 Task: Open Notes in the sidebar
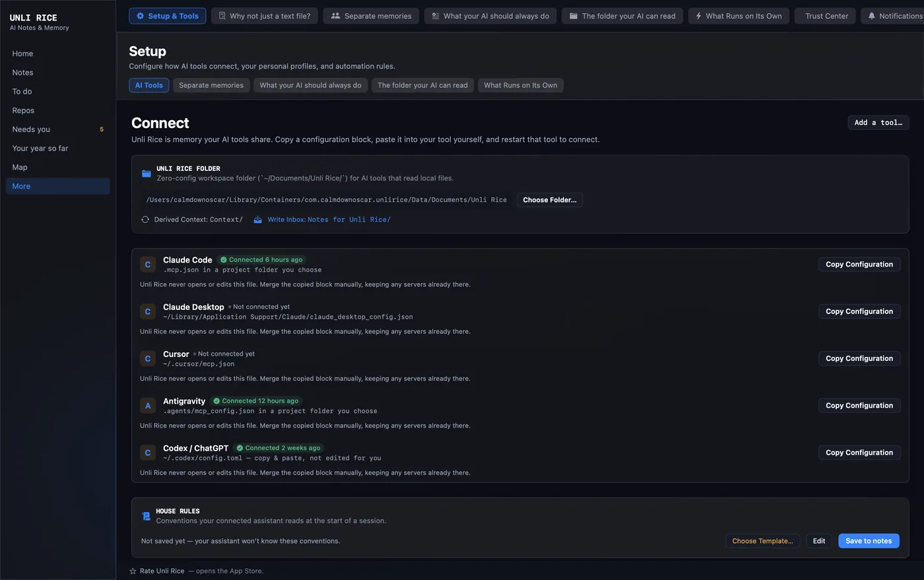point(58,73)
